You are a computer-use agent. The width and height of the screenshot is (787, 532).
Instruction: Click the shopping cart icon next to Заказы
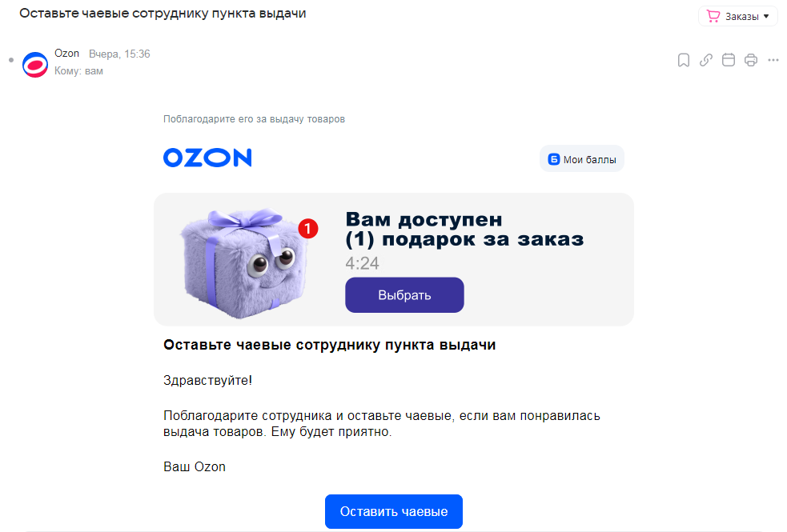tap(713, 16)
